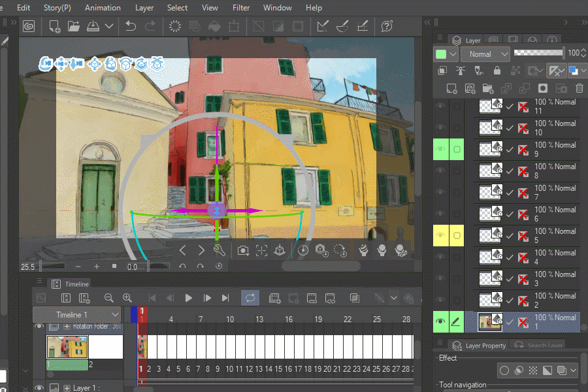This screenshot has height=392, width=588.
Task: Click the Undo arrow in the command bar
Action: coord(131,26)
